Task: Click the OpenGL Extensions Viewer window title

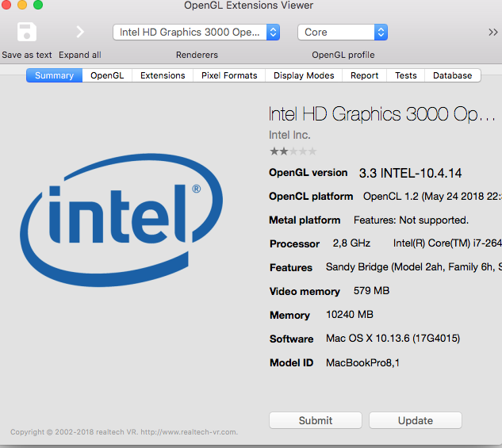Action: click(248, 6)
